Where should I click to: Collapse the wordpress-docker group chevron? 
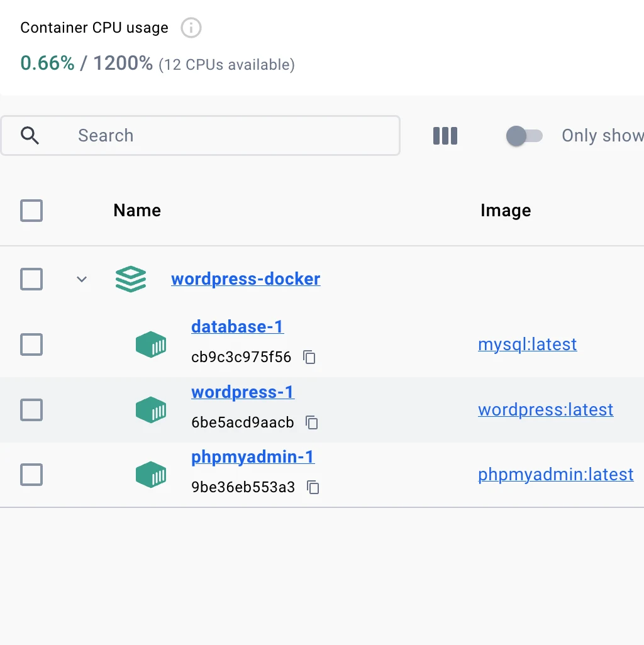pyautogui.click(x=82, y=279)
